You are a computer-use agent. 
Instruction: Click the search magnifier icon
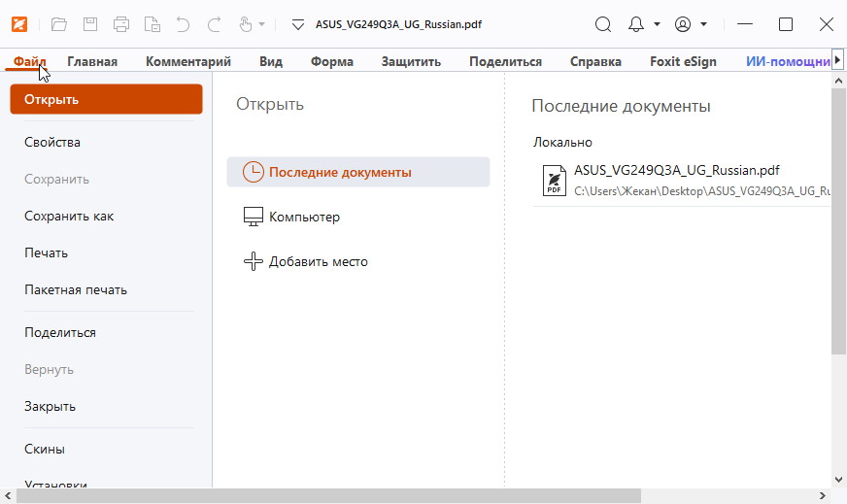pyautogui.click(x=603, y=24)
